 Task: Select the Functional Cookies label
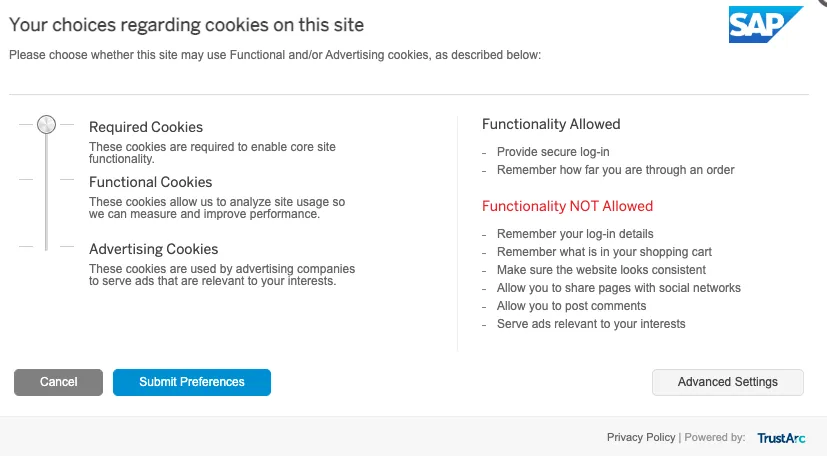pyautogui.click(x=151, y=182)
